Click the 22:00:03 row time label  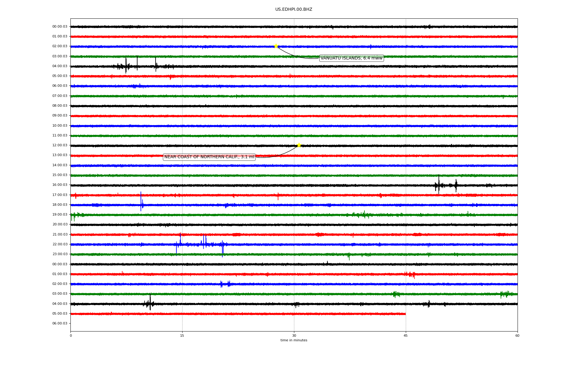click(x=60, y=244)
